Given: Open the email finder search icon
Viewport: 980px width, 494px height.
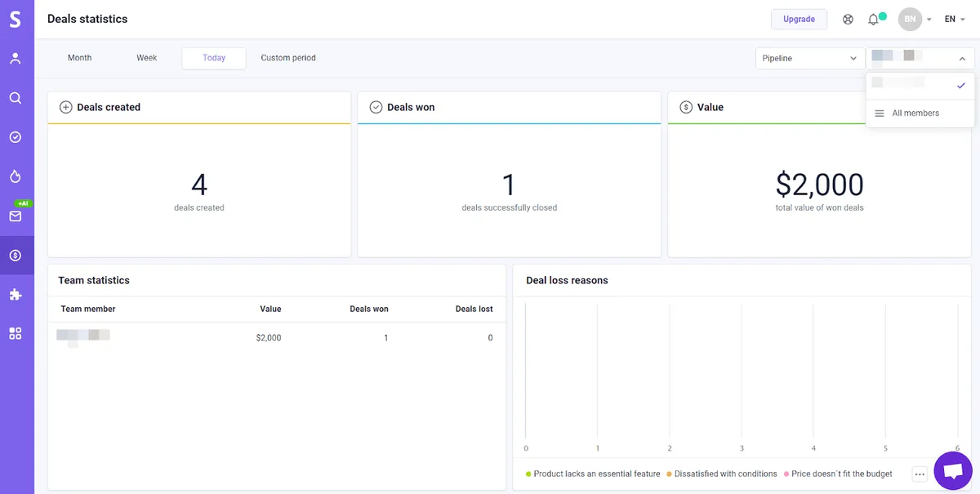Looking at the screenshot, I should (16, 97).
